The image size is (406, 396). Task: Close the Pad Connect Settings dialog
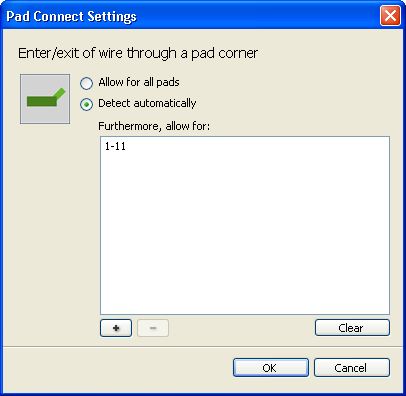390,16
